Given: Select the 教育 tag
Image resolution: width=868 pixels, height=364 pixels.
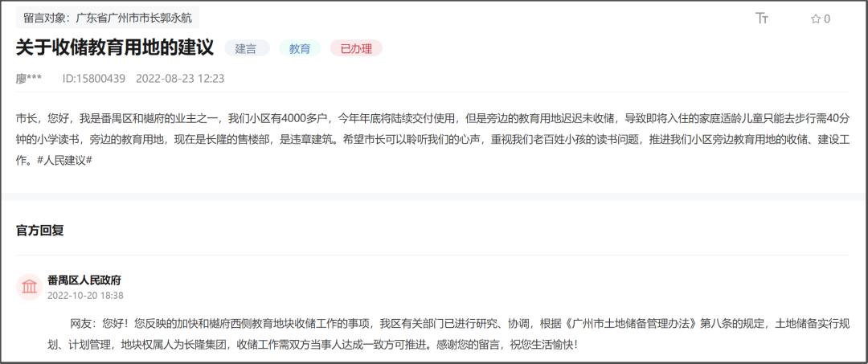Looking at the screenshot, I should coord(300,49).
